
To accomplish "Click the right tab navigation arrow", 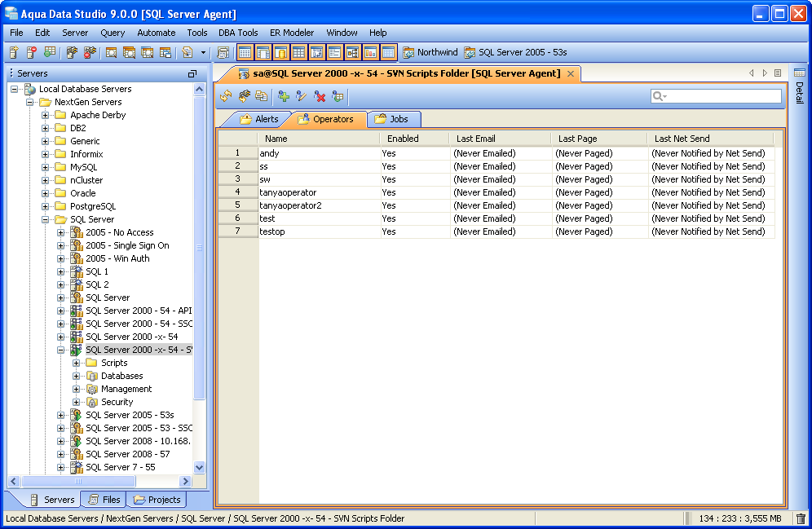I will (765, 73).
